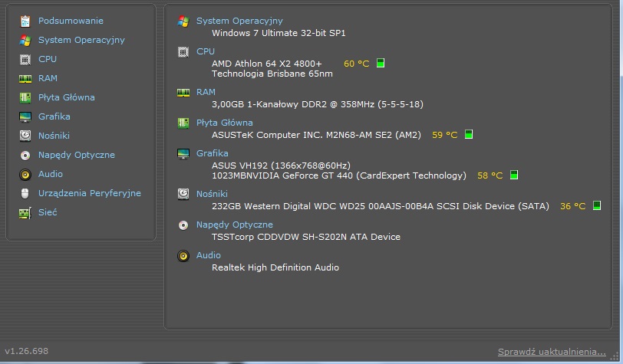The image size is (623, 364).
Task: Click NVIDIA GeForce GT 440 text
Action: pos(339,175)
